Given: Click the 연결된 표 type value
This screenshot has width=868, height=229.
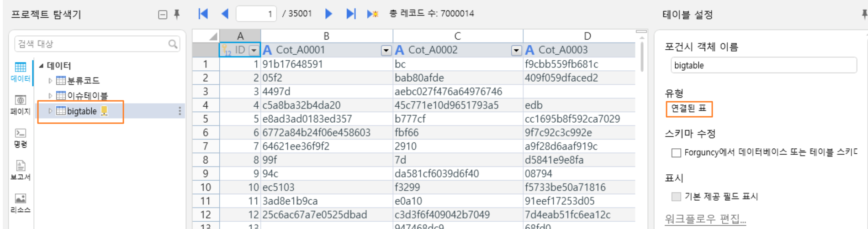Looking at the screenshot, I should (689, 109).
